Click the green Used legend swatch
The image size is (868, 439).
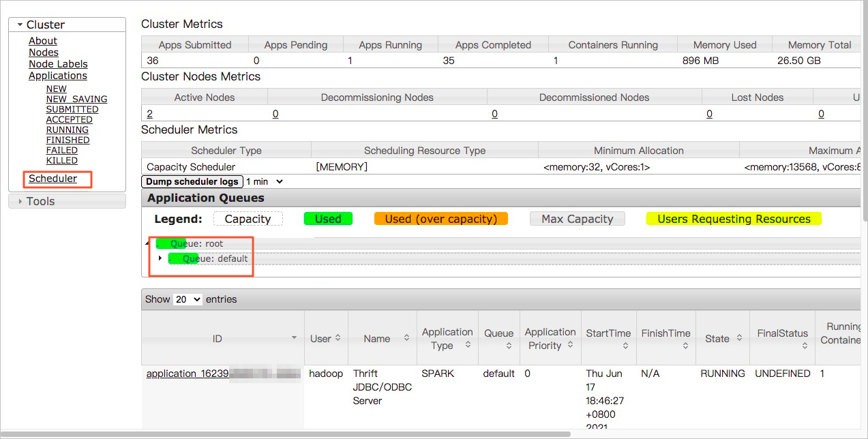(328, 219)
